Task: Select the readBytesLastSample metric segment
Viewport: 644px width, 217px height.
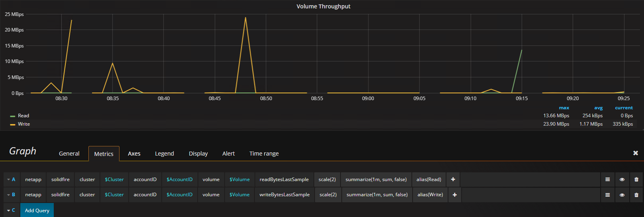Action: (284, 180)
